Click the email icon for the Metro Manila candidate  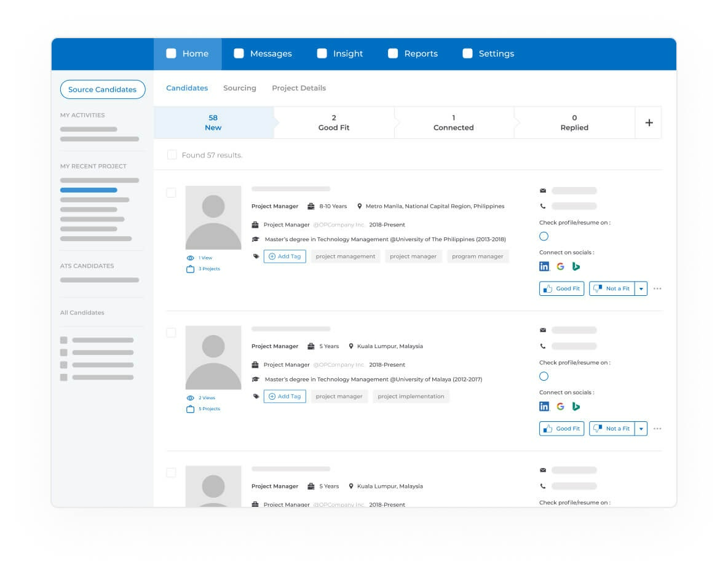click(543, 191)
